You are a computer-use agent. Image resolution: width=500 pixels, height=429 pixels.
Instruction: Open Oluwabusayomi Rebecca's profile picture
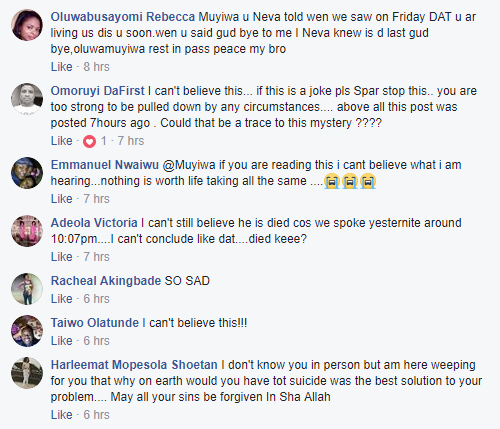(x=27, y=25)
